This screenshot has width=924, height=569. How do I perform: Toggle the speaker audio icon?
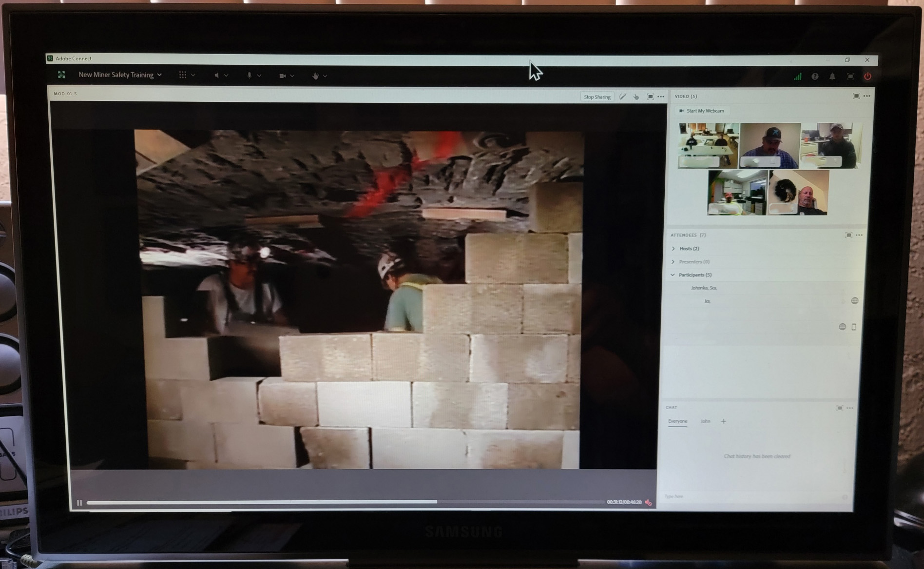tap(217, 76)
